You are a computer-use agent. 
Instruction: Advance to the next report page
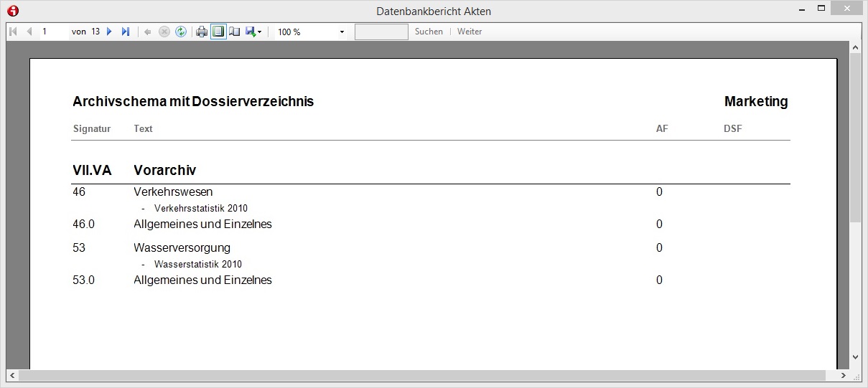click(110, 32)
